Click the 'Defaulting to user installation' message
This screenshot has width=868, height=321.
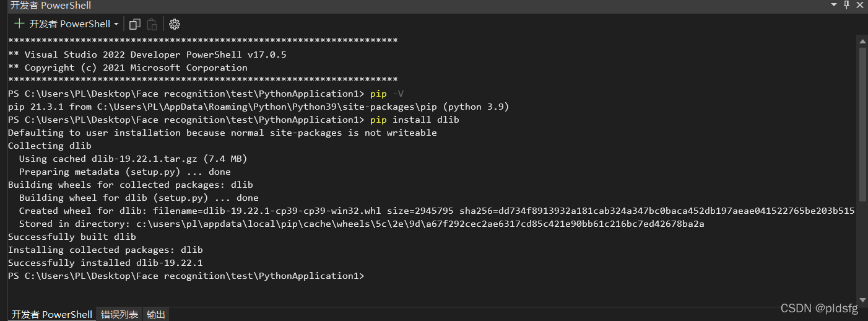(x=222, y=133)
